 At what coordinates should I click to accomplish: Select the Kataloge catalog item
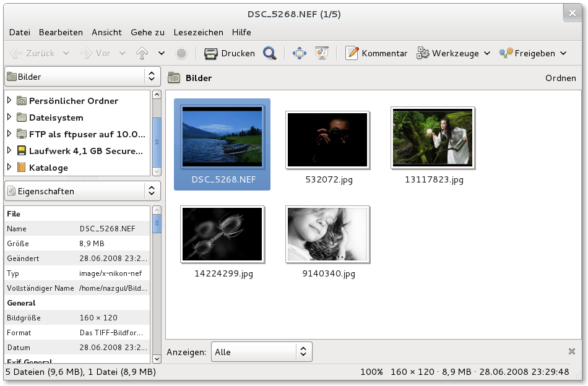(48, 168)
